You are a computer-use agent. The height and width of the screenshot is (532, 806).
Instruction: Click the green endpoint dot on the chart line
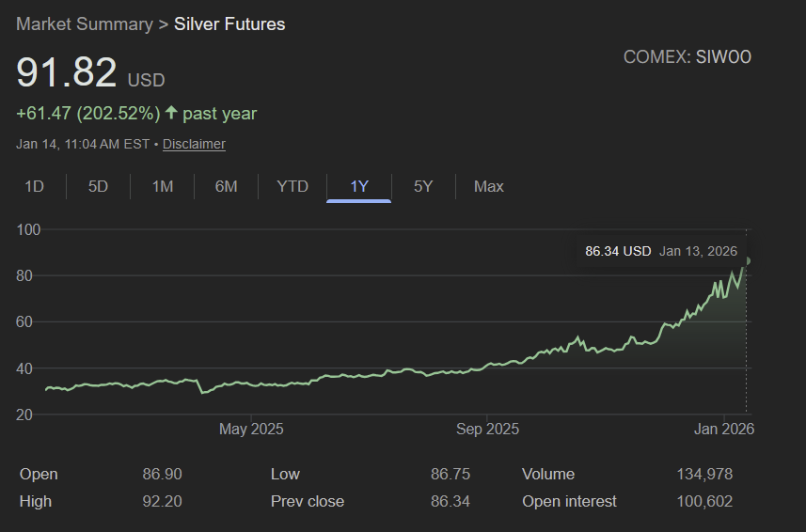749,260
